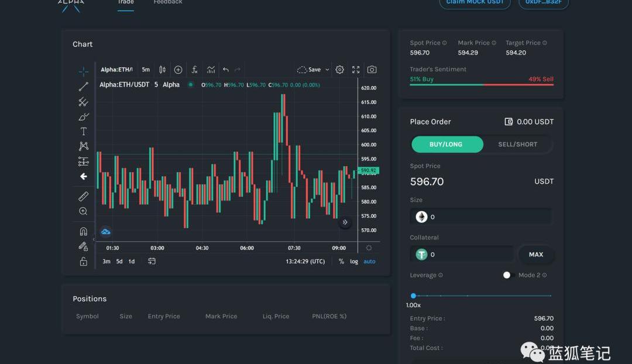The width and height of the screenshot is (632, 364).
Task: Open the timezone clock 13:24:29 (UTC)
Action: click(x=305, y=261)
